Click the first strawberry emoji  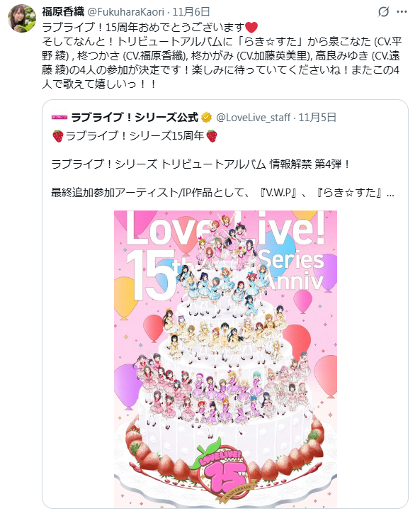click(57, 136)
